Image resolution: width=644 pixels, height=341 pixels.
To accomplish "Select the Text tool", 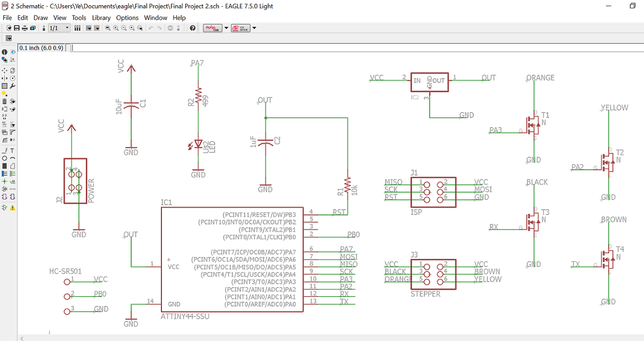I will click(12, 150).
